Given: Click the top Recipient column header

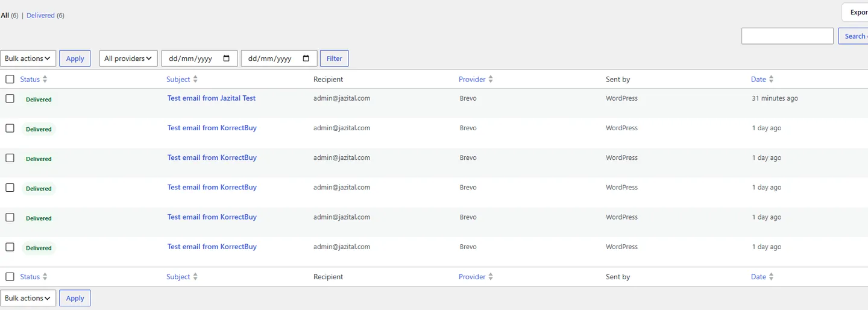Looking at the screenshot, I should (329, 80).
